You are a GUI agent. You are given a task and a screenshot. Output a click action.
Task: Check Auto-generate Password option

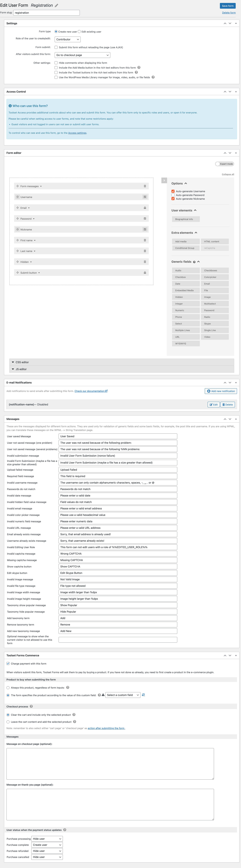point(173,195)
